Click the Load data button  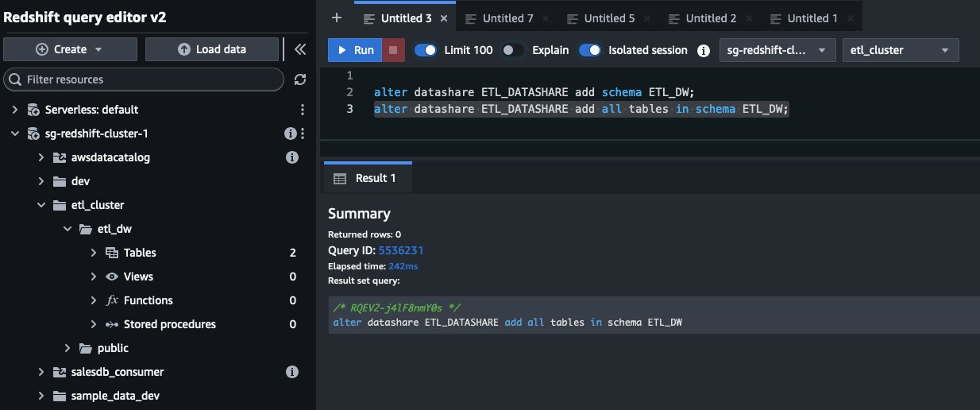click(211, 49)
